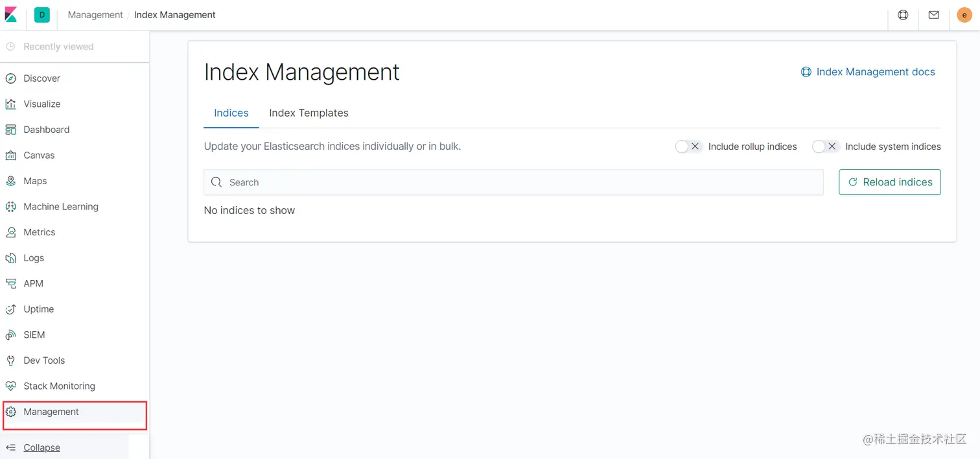Click the Management gear icon
The height and width of the screenshot is (459, 980).
10,412
